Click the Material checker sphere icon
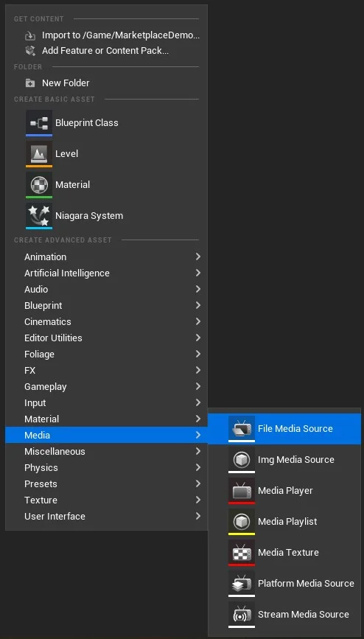The image size is (364, 639). [39, 185]
